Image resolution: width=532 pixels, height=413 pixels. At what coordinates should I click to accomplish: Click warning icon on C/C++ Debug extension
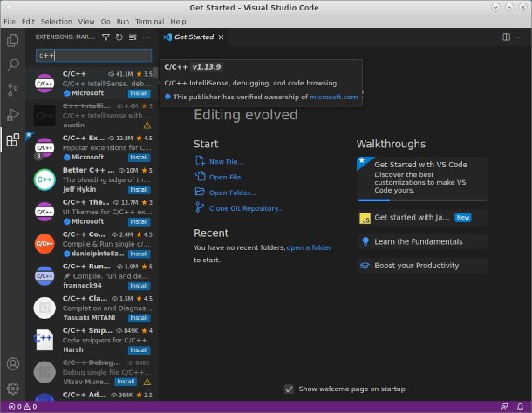pos(147,382)
